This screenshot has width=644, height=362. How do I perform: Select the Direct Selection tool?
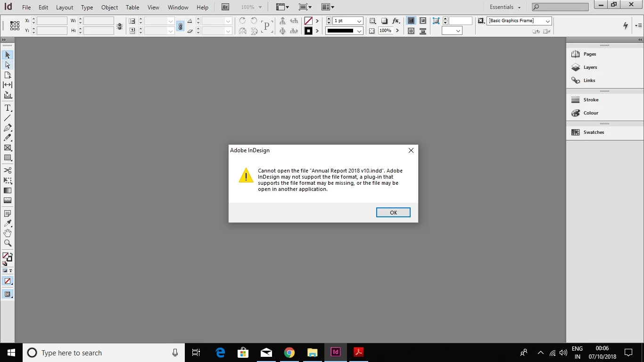tap(8, 65)
